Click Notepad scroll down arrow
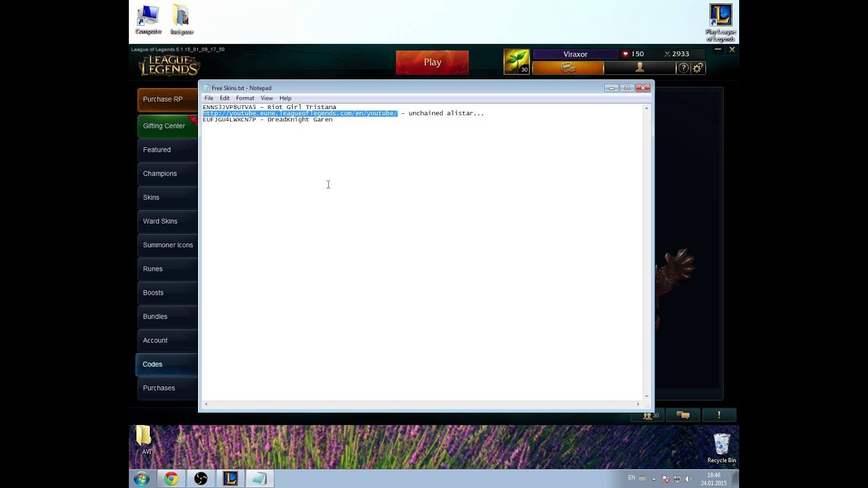868x488 pixels. coord(646,396)
